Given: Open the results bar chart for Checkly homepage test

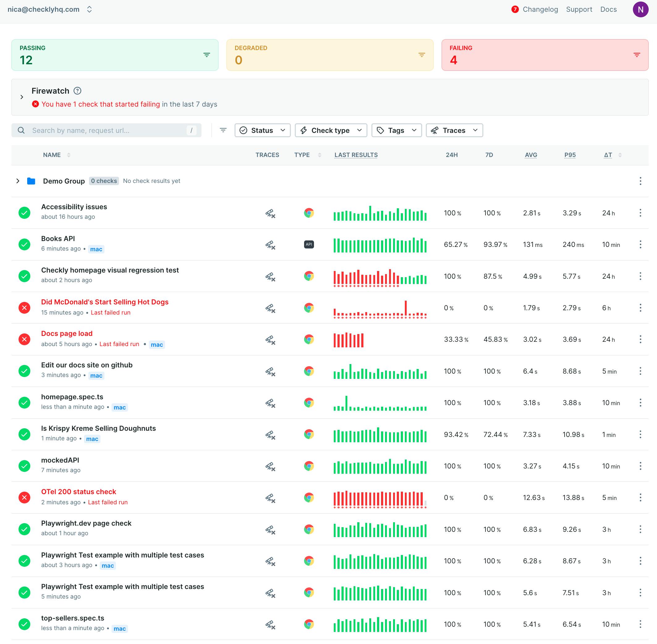Looking at the screenshot, I should (379, 278).
